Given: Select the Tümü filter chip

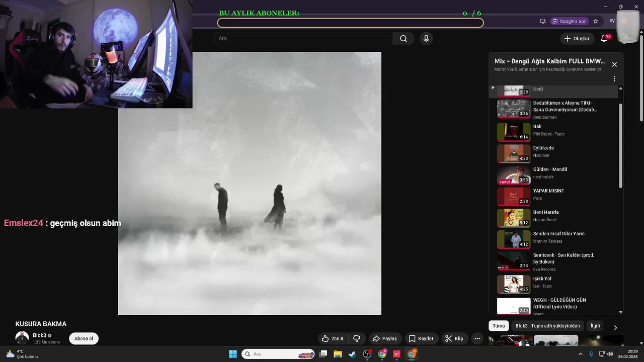Looking at the screenshot, I should pos(499,326).
